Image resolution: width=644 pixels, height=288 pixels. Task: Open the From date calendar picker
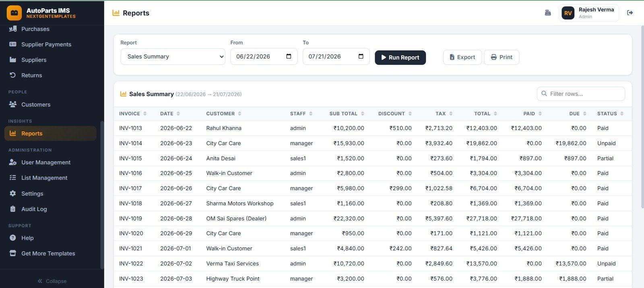(x=289, y=56)
